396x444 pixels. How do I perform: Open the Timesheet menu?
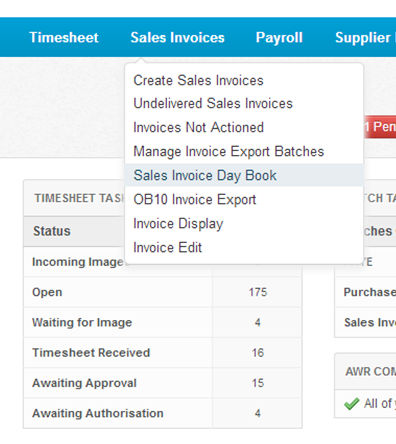[64, 37]
